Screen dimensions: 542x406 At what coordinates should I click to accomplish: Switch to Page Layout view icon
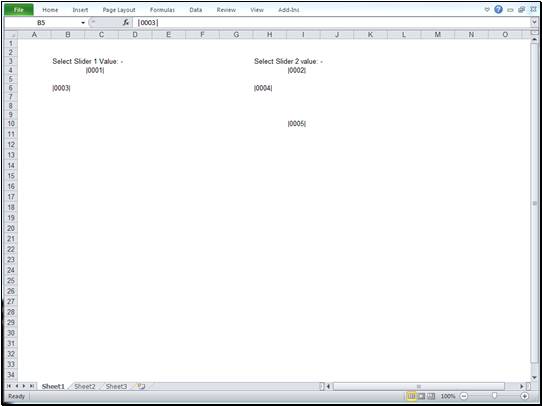tap(421, 396)
